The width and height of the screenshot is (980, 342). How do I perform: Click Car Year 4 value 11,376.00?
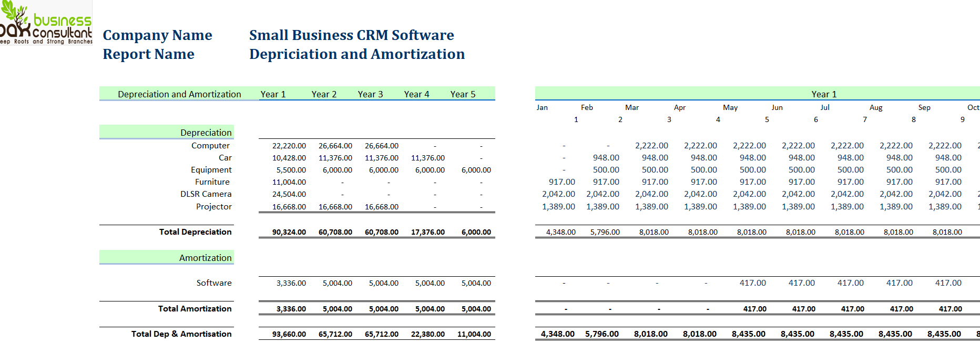[427, 158]
